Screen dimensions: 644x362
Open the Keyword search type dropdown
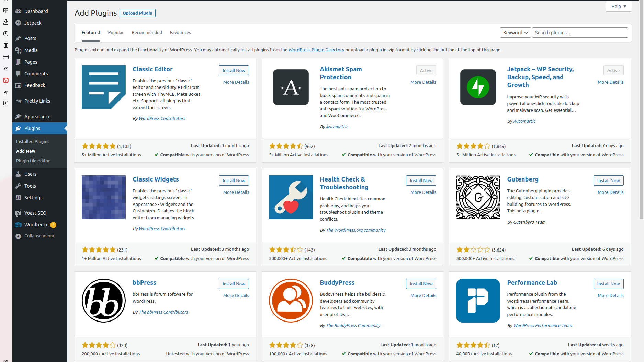click(515, 33)
